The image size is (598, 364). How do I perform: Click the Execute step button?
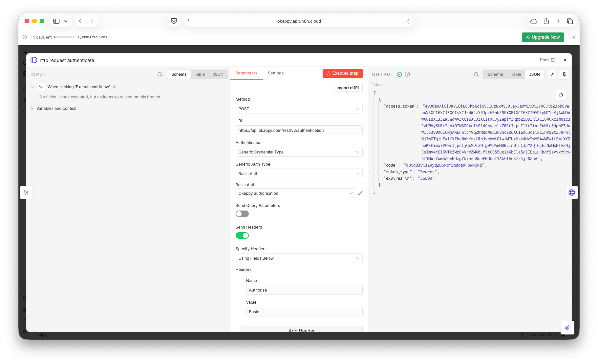tap(343, 73)
